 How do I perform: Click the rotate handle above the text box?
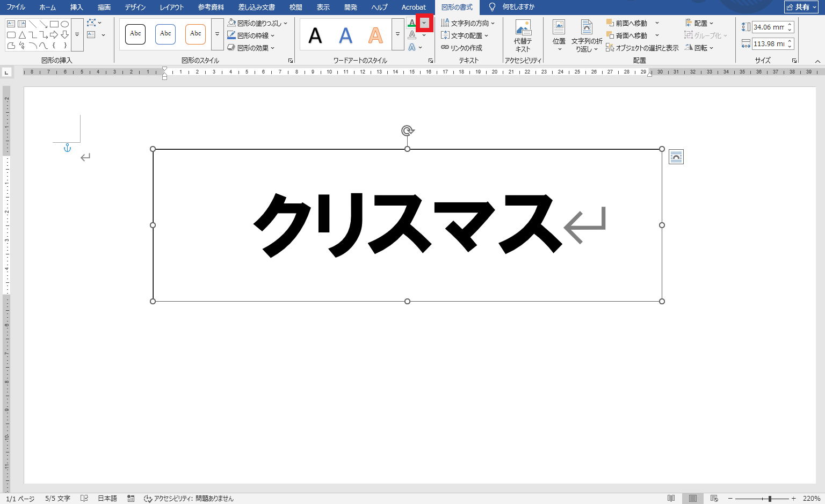[x=408, y=131]
